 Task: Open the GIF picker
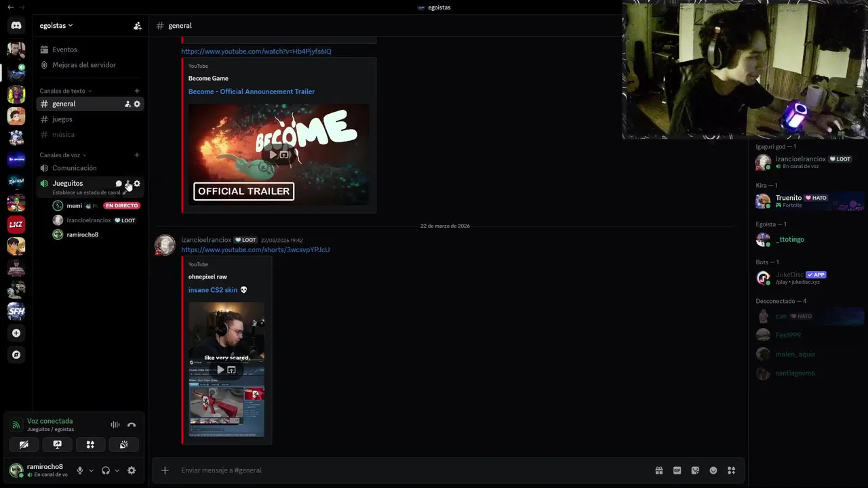click(x=677, y=470)
